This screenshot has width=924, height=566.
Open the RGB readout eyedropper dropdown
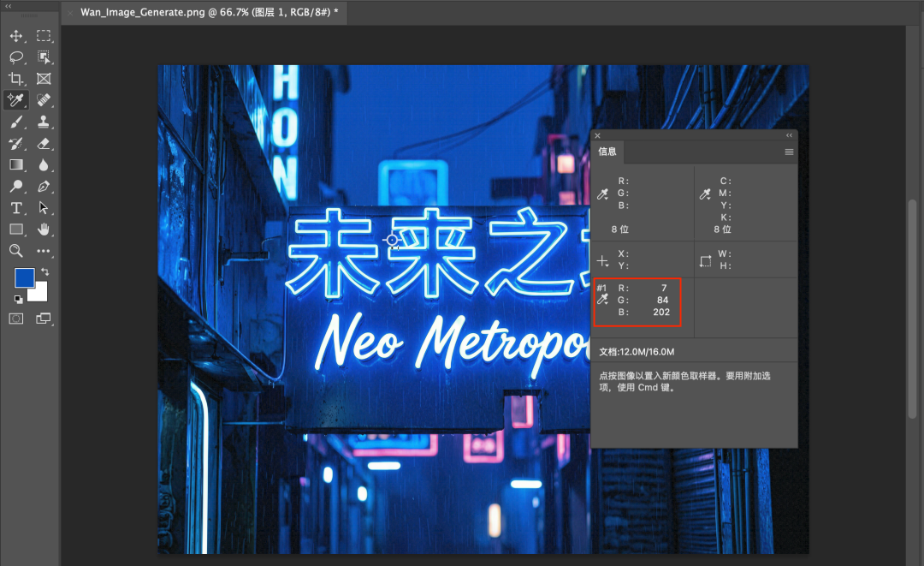tap(604, 194)
